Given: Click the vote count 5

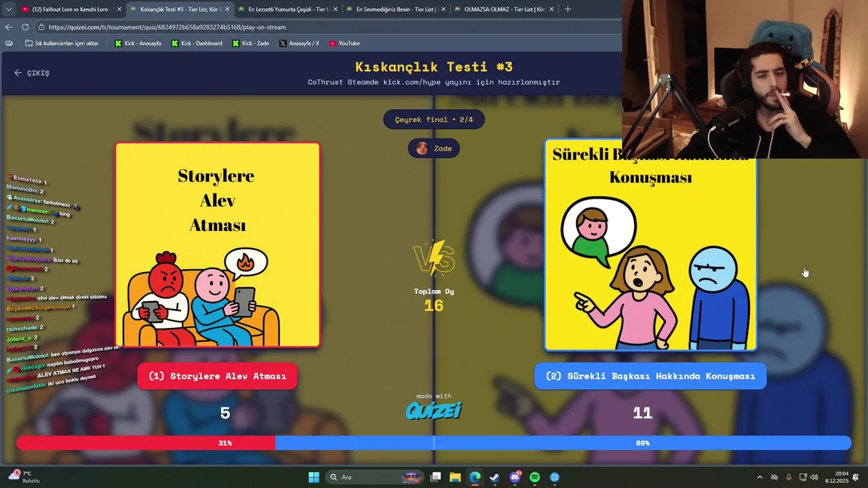Looking at the screenshot, I should (x=225, y=413).
